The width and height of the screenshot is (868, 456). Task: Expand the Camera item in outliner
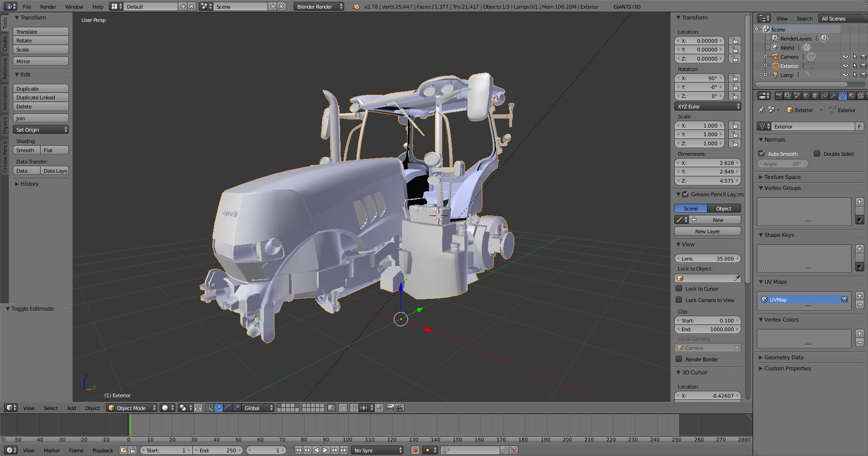pos(765,57)
